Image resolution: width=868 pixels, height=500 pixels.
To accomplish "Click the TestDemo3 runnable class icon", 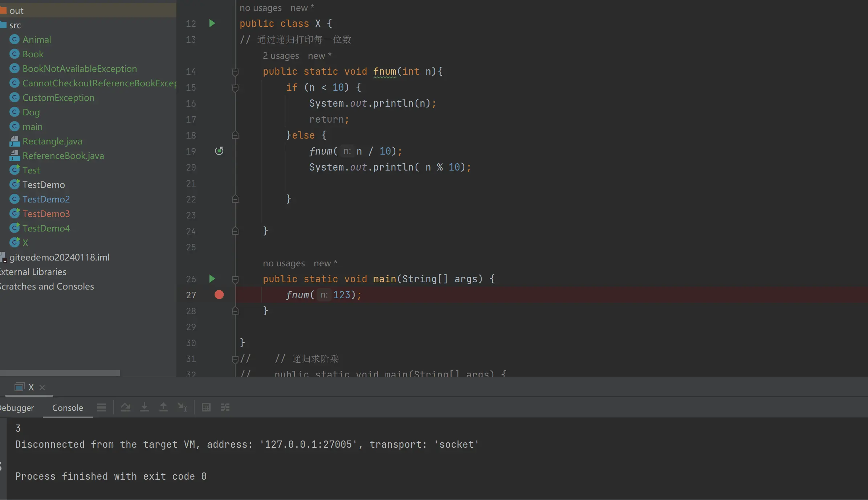I will [15, 214].
